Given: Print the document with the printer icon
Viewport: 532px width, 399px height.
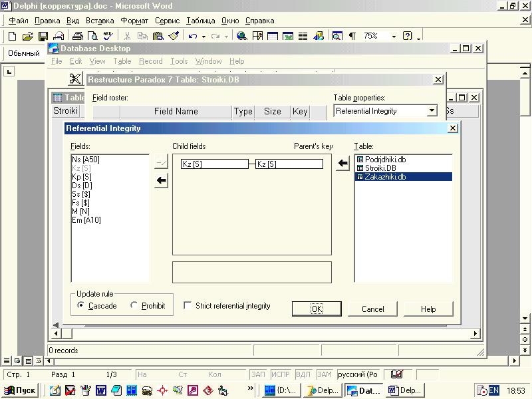Looking at the screenshot, I should tap(78, 36).
